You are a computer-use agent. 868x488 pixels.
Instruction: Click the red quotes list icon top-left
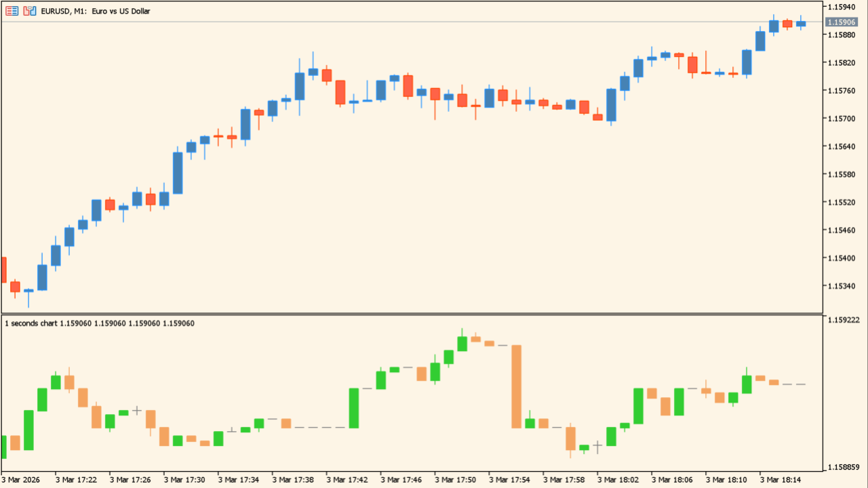pos(11,11)
